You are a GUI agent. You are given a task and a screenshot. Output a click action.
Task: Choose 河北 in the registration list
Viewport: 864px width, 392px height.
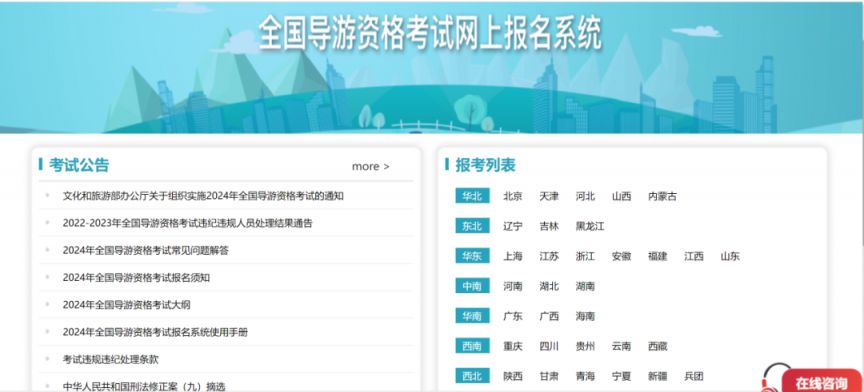585,196
